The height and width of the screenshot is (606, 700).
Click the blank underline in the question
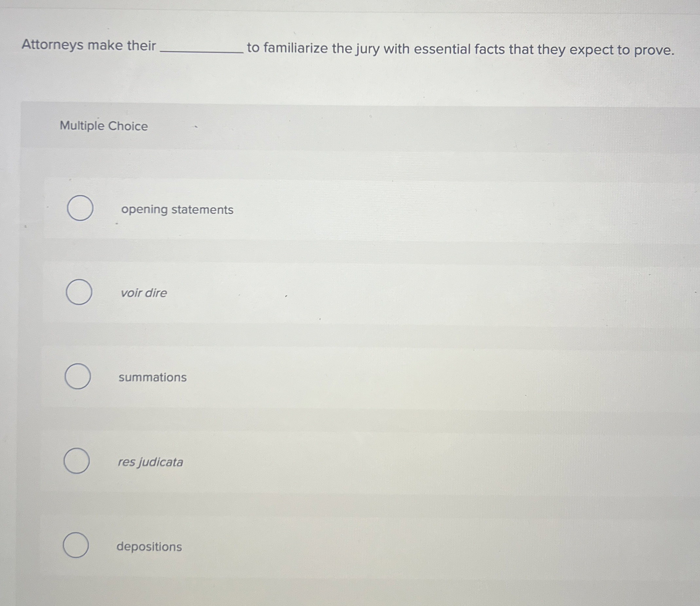(202, 52)
